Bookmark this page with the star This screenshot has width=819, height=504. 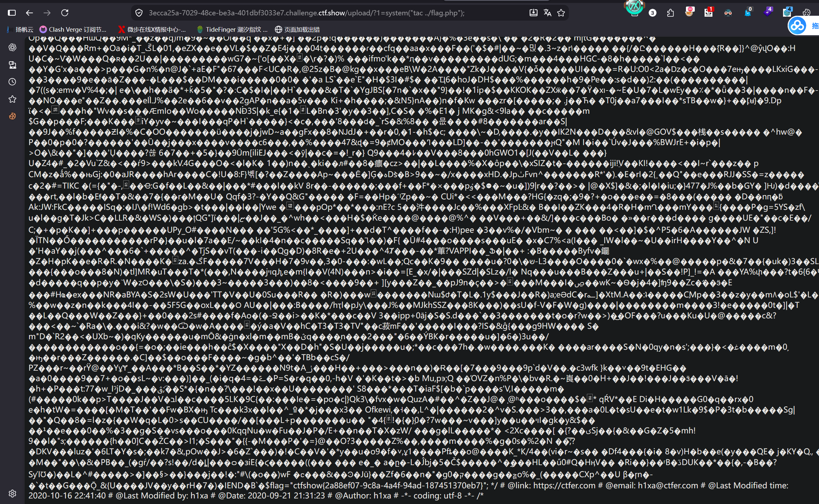pyautogui.click(x=561, y=13)
